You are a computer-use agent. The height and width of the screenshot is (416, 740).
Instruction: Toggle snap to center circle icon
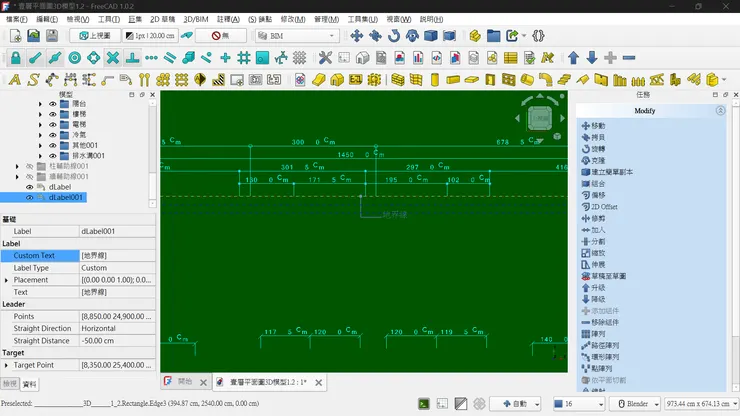(75, 58)
